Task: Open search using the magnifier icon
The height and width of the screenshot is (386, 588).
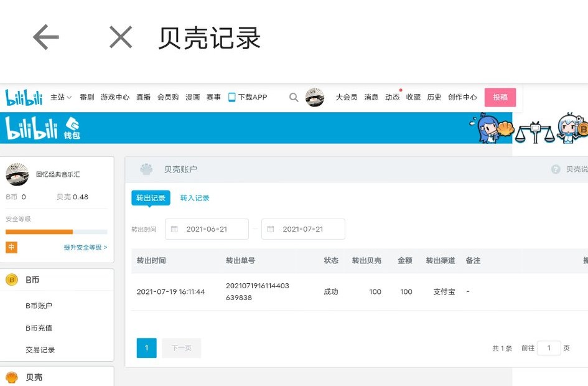Action: [x=293, y=97]
